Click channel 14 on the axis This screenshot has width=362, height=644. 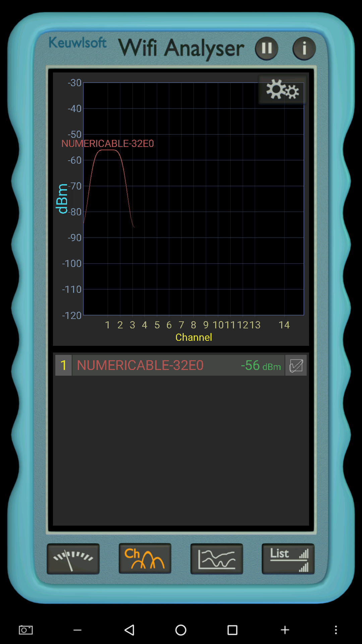[284, 325]
